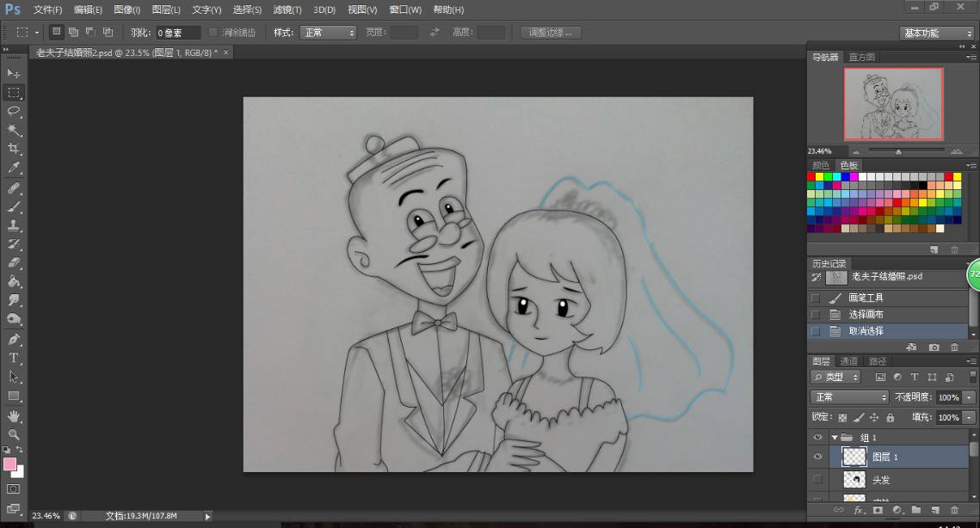
Task: Toggle lock all icon in Layers
Action: [891, 417]
